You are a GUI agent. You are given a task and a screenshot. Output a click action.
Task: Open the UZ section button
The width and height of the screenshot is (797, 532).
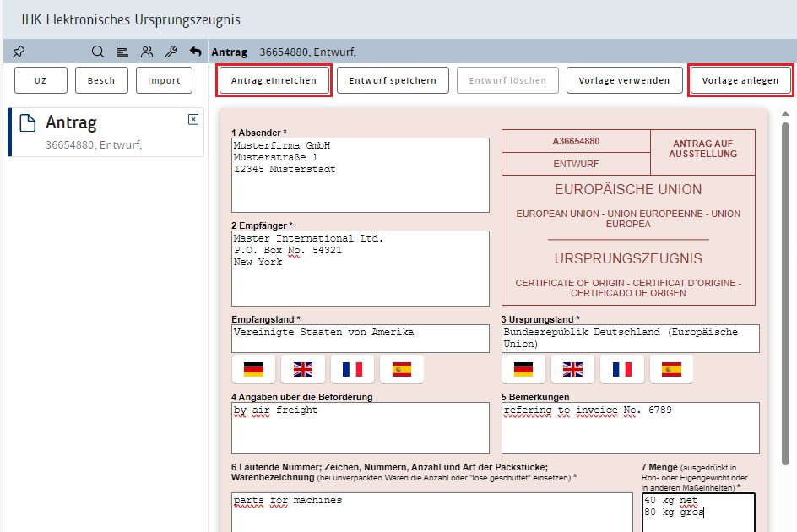[40, 80]
